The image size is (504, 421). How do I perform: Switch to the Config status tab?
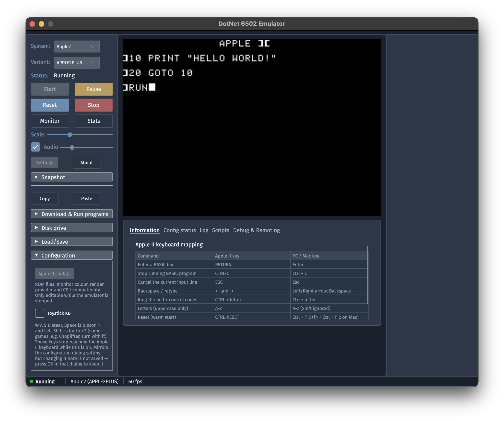pyautogui.click(x=179, y=230)
